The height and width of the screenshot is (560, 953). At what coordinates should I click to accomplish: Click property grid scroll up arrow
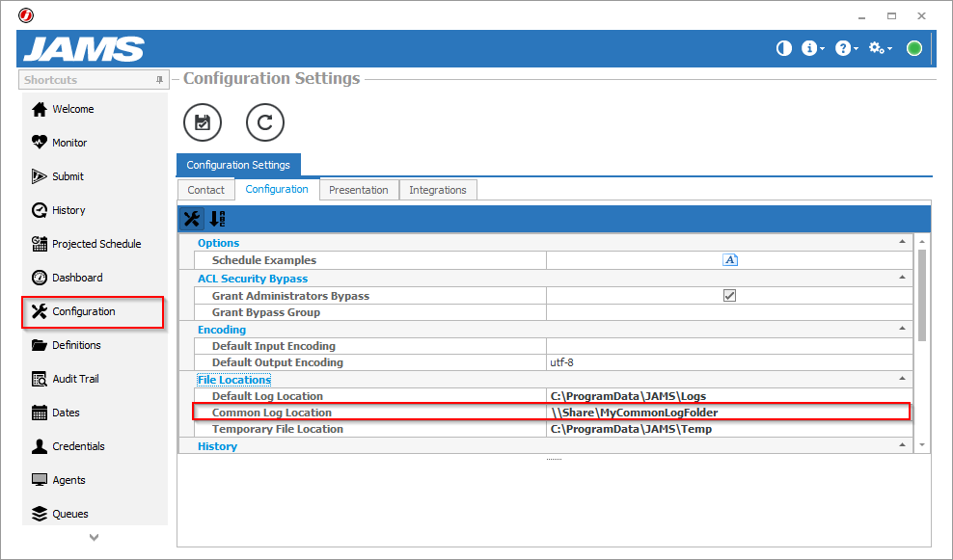(922, 241)
